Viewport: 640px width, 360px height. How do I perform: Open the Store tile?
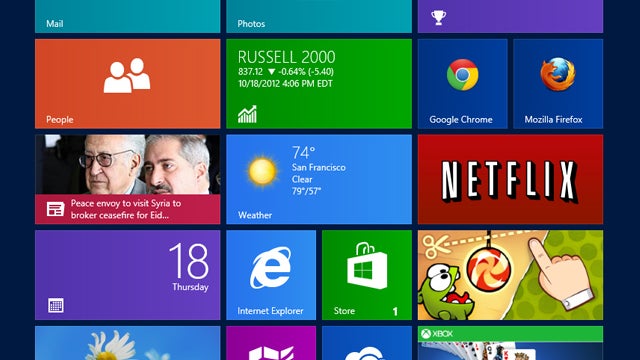tap(367, 275)
